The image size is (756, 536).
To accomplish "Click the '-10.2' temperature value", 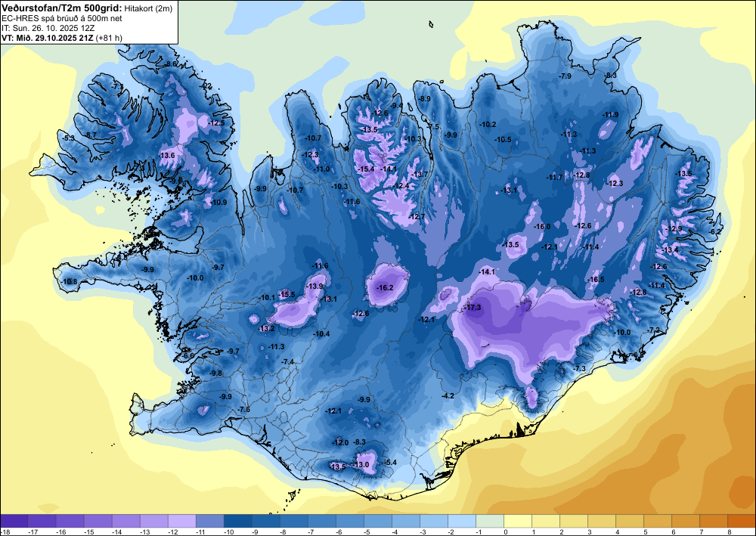I will (x=488, y=124).
